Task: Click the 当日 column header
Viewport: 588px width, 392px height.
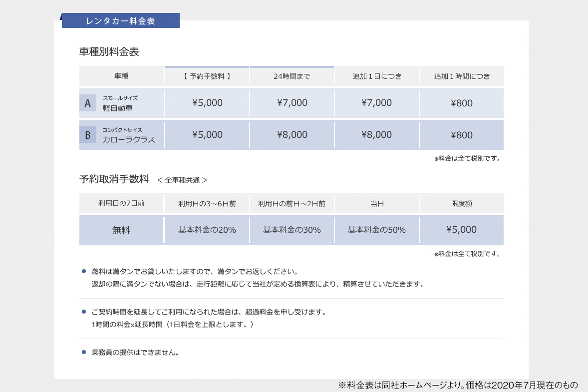Action: click(x=377, y=204)
